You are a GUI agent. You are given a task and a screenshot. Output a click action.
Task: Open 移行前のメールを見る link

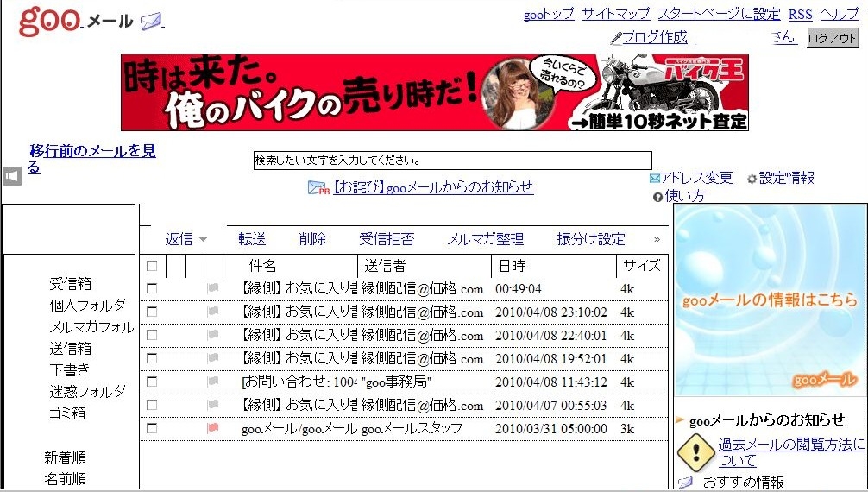pyautogui.click(x=92, y=159)
